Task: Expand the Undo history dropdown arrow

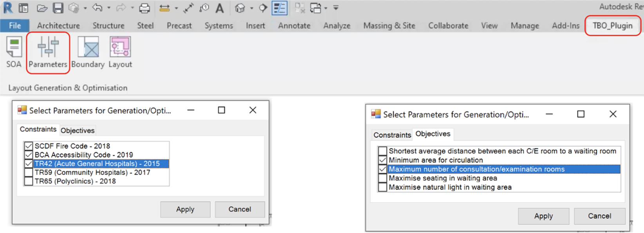Action: 109,8
